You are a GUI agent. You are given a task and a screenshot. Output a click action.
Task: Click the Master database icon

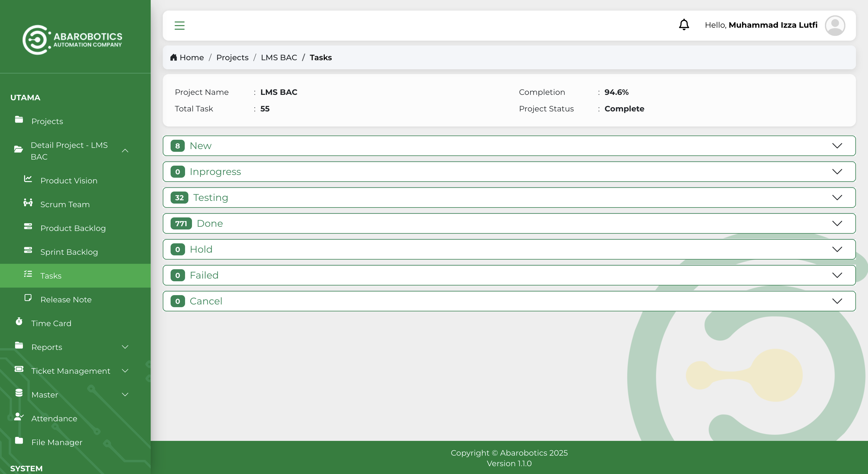(x=19, y=393)
